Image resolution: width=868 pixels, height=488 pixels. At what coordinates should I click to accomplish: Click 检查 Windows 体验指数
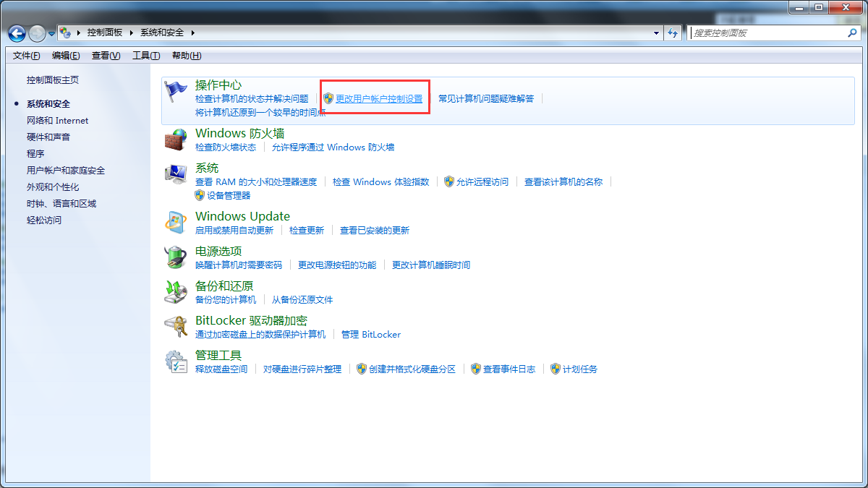(x=381, y=182)
